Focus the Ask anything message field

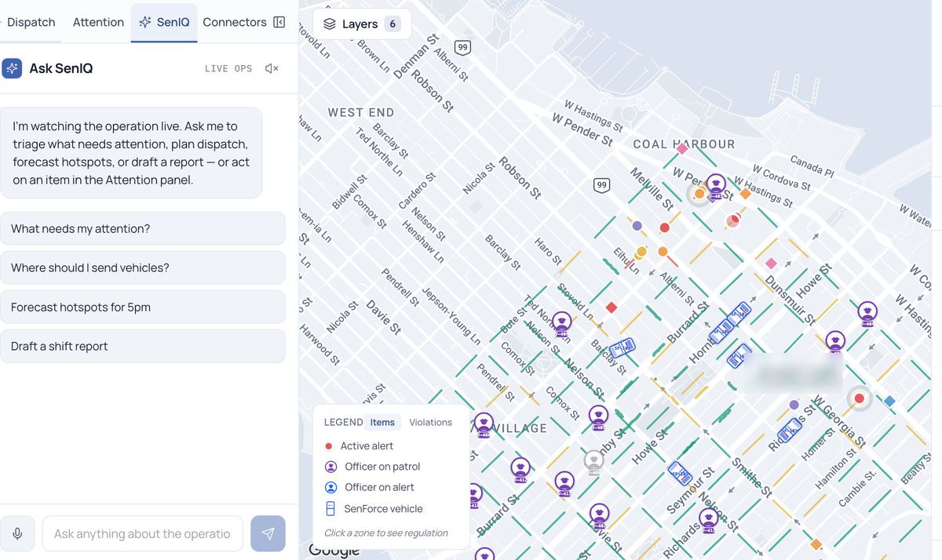(x=143, y=533)
